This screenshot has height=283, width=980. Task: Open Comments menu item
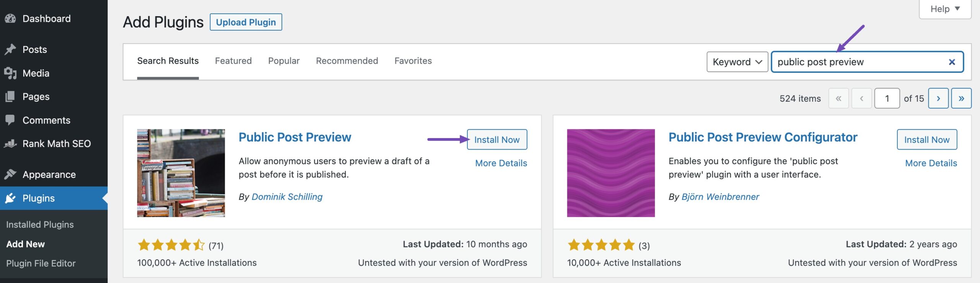click(x=54, y=120)
